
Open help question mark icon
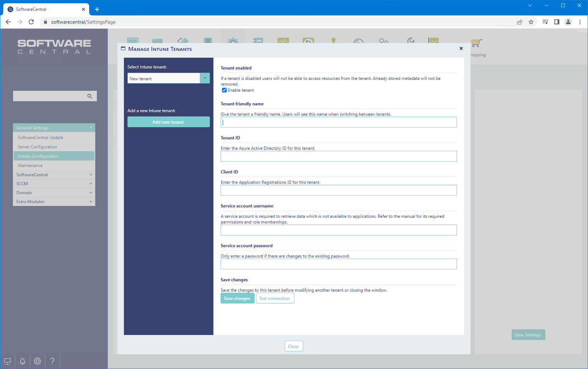click(x=52, y=361)
